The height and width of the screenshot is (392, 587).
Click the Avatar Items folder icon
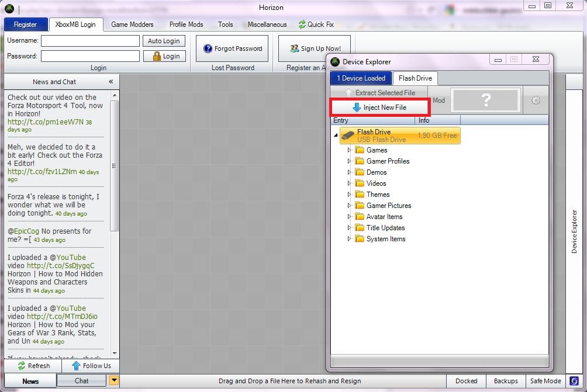point(360,217)
